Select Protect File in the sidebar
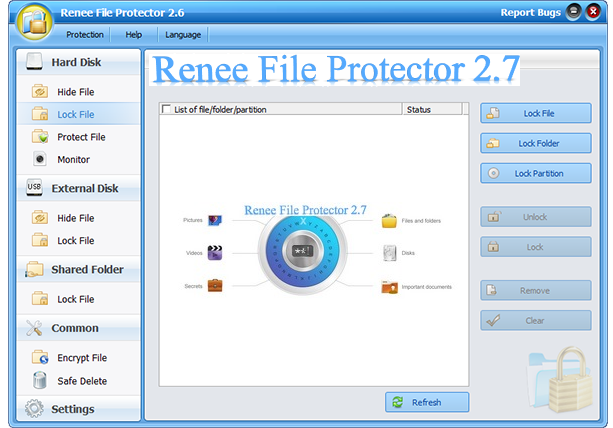Image resolution: width=613 pixels, height=428 pixels. [79, 137]
